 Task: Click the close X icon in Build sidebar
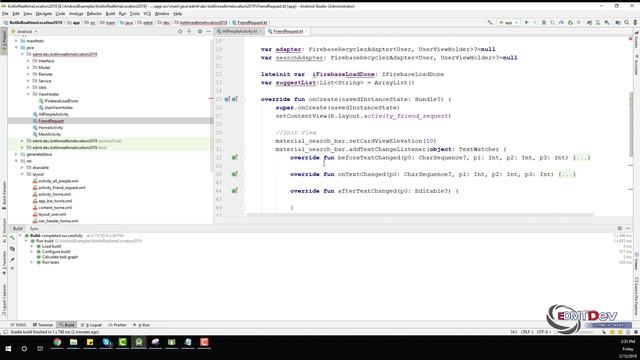(x=12, y=269)
